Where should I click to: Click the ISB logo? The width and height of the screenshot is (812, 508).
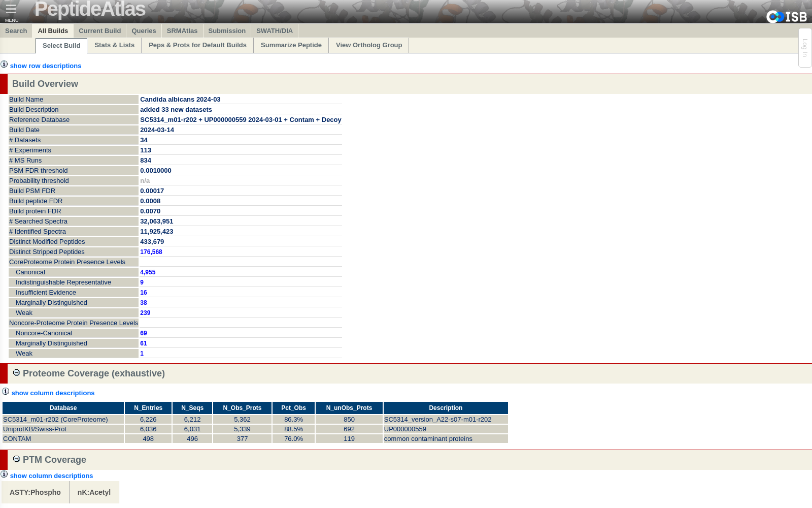[787, 17]
